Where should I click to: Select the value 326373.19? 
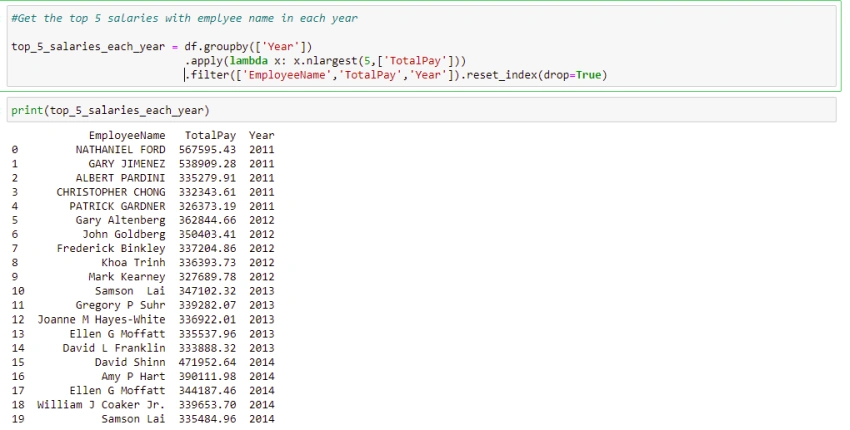click(x=208, y=206)
